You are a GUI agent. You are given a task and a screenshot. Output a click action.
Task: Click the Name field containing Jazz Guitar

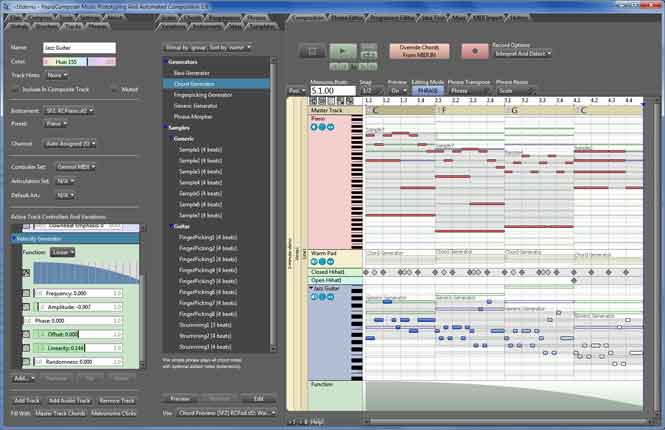[x=79, y=47]
